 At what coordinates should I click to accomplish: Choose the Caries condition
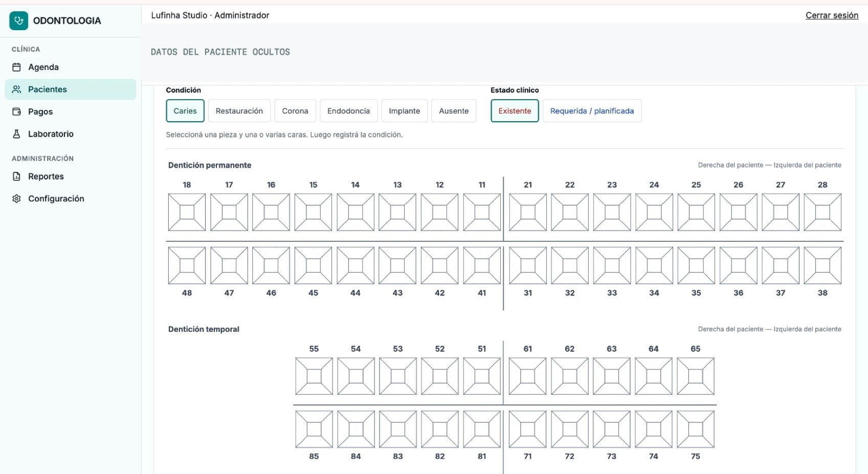coord(185,111)
